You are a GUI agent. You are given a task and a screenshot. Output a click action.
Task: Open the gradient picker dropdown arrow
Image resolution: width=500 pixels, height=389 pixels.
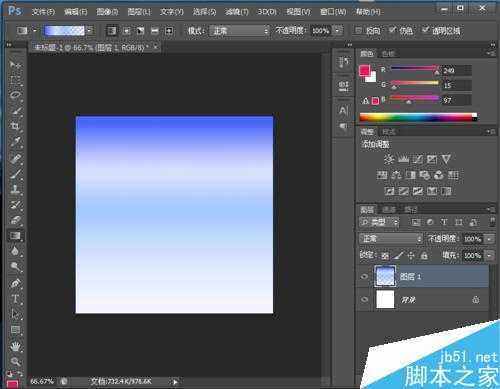(89, 31)
